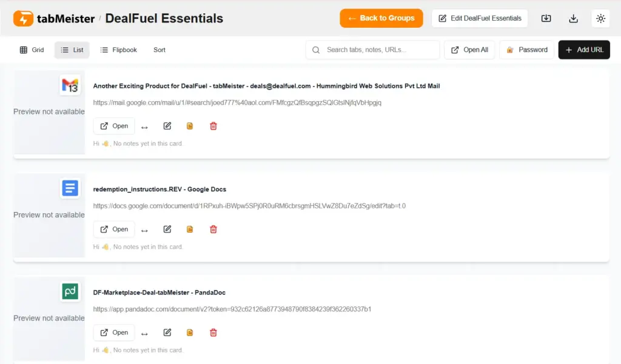Select the List view tab
The height and width of the screenshot is (364, 621).
[x=72, y=50]
